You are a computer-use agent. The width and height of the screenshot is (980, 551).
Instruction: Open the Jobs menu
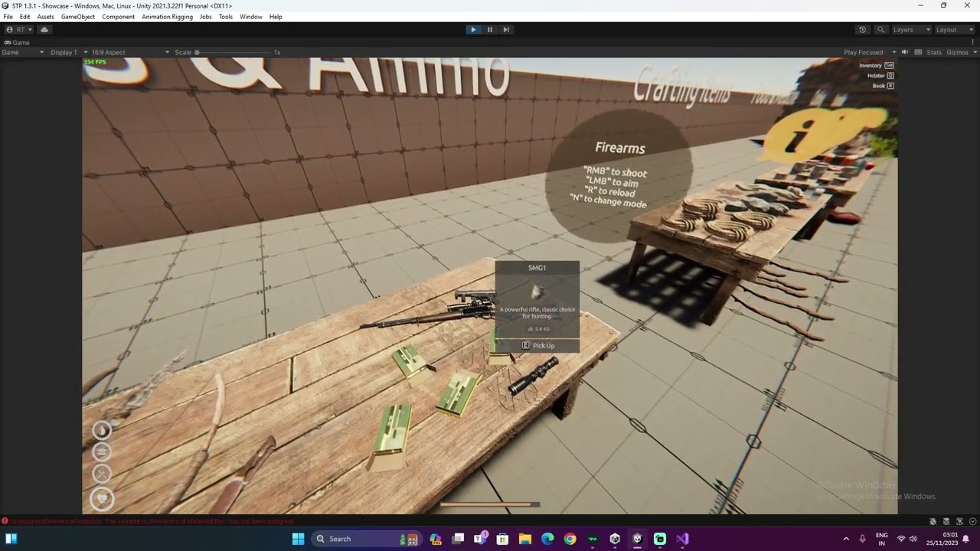[206, 17]
